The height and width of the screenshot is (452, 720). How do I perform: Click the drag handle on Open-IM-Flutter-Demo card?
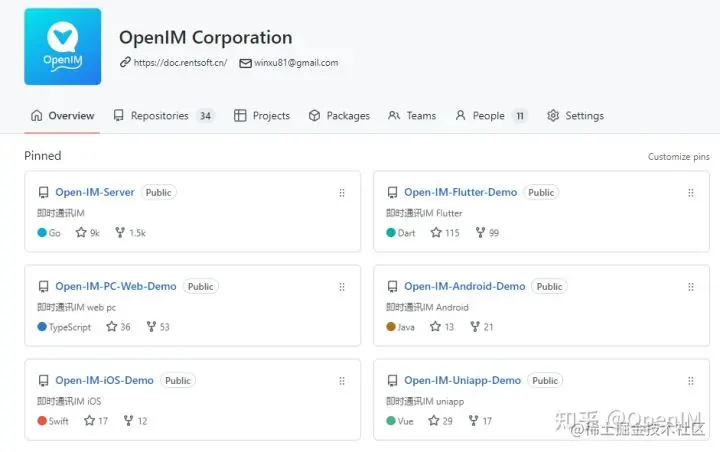pos(691,193)
